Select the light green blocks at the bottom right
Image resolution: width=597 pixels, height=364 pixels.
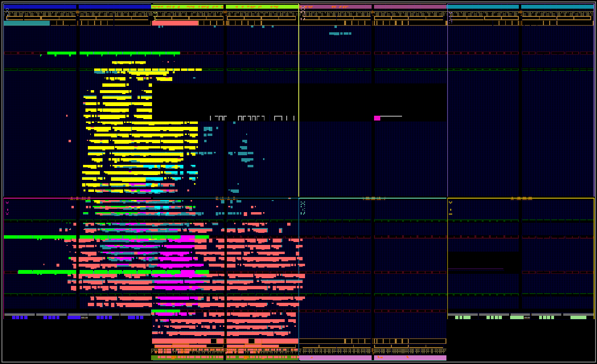pyautogui.click(x=521, y=317)
